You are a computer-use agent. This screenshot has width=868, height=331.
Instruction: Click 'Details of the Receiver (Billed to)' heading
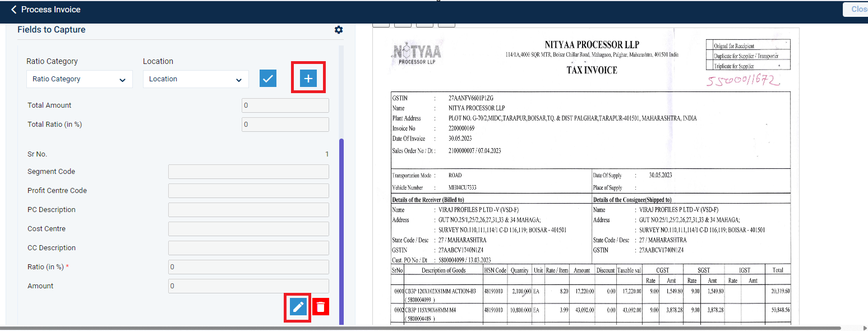click(x=428, y=200)
